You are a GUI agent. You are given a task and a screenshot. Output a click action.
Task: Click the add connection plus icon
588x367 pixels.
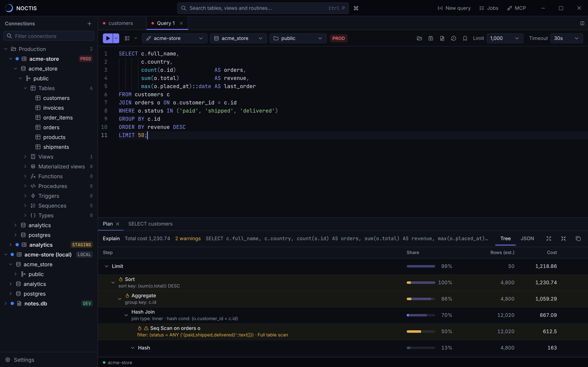coord(89,23)
